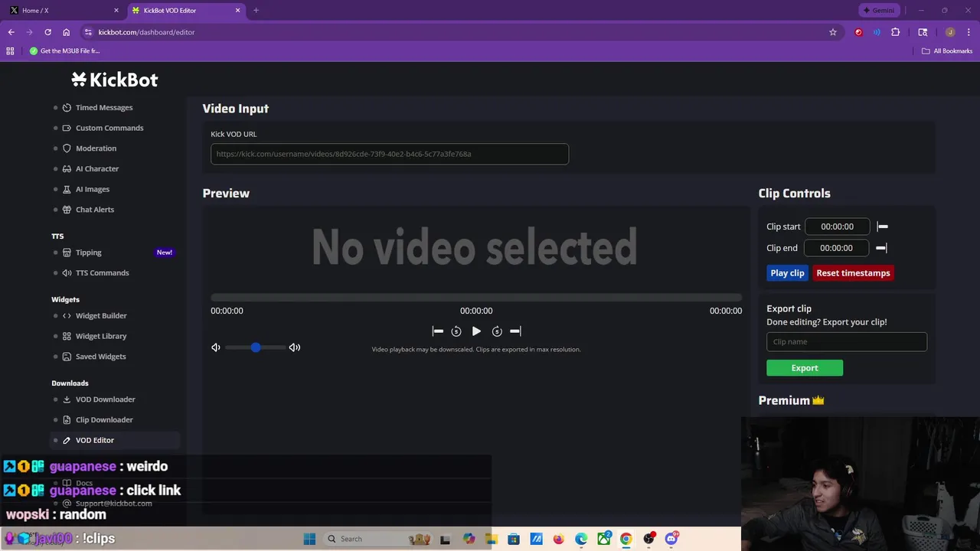
Task: Open AI Character settings
Action: tap(97, 169)
